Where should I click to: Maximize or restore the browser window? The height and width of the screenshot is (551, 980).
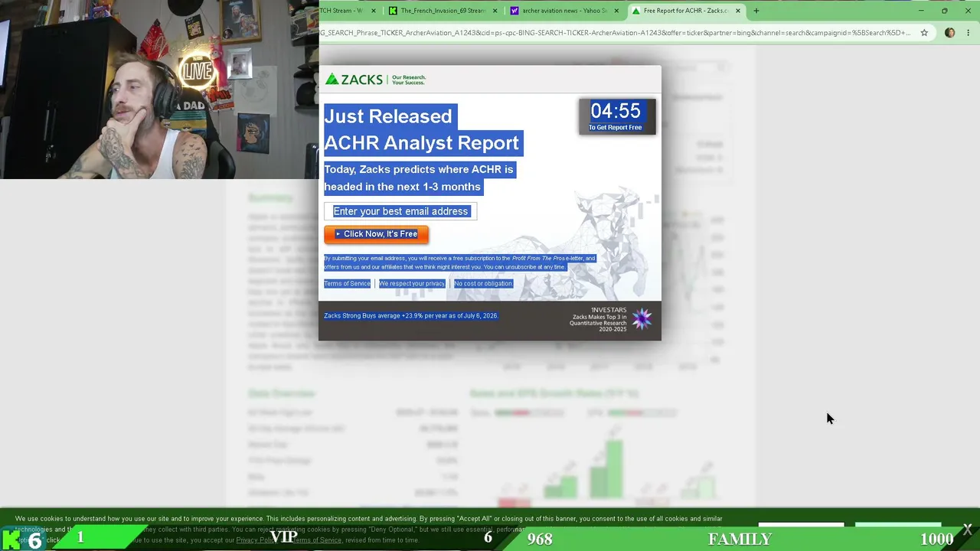(944, 11)
